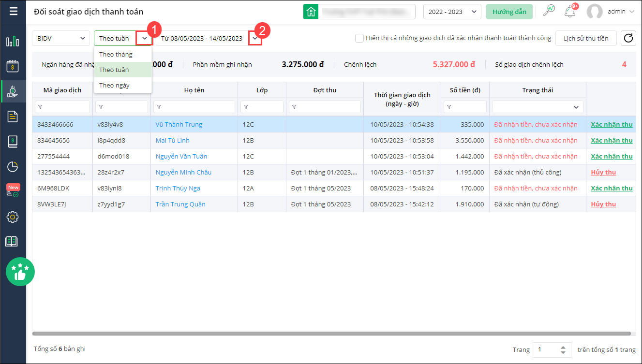
Task: Enable showing successfully confirmed transactions checkbox
Action: (x=359, y=38)
